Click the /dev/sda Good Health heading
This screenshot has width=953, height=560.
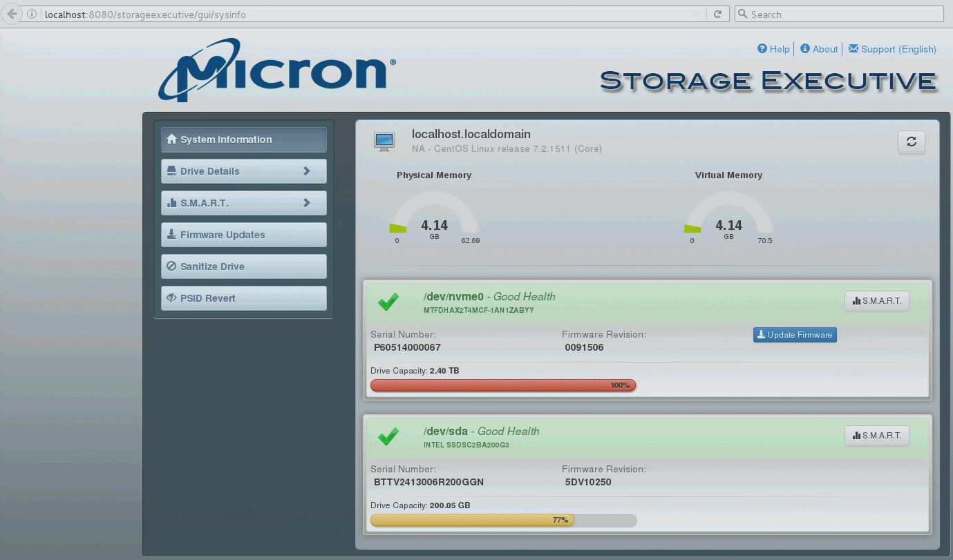pyautogui.click(x=482, y=431)
